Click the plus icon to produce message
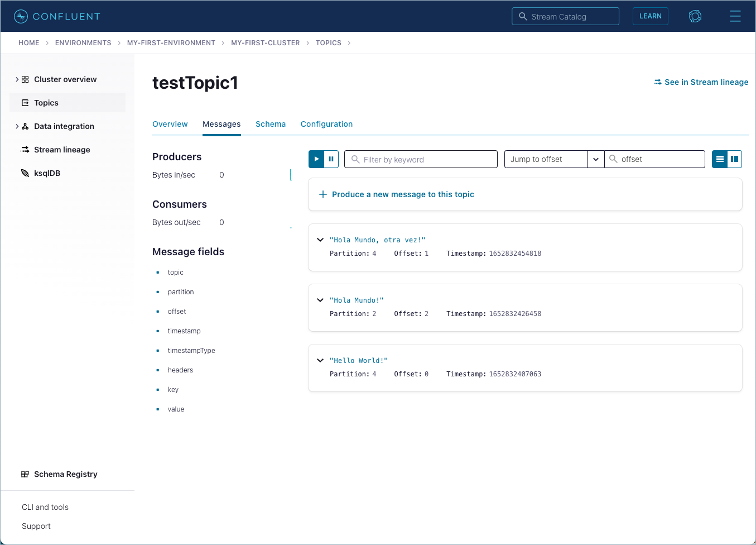The image size is (756, 545). [322, 194]
